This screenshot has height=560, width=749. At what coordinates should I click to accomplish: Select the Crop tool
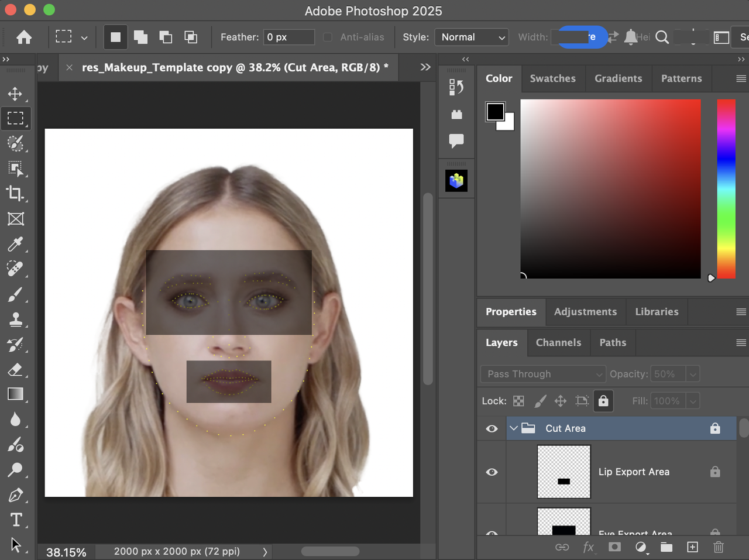pyautogui.click(x=15, y=194)
